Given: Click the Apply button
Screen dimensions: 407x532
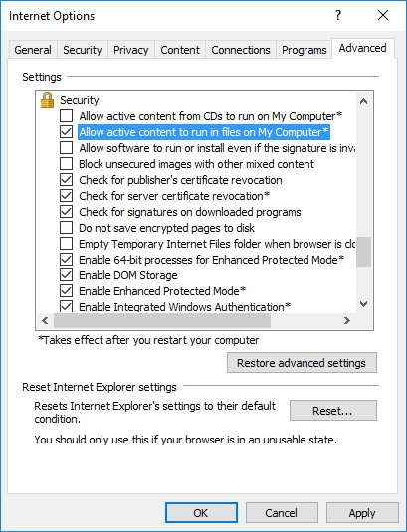Looking at the screenshot, I should pyautogui.click(x=362, y=513).
